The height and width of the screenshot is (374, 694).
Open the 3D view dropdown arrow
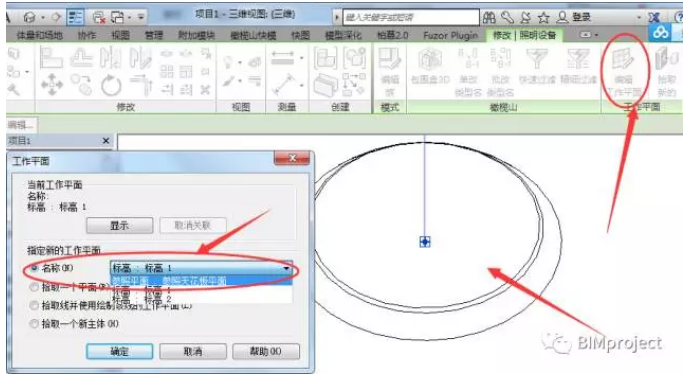click(43, 17)
